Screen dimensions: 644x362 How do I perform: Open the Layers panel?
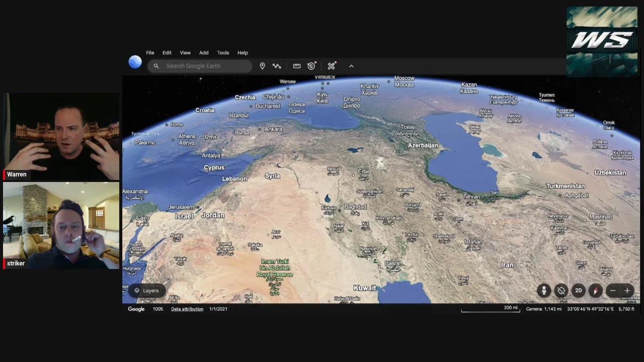click(146, 291)
